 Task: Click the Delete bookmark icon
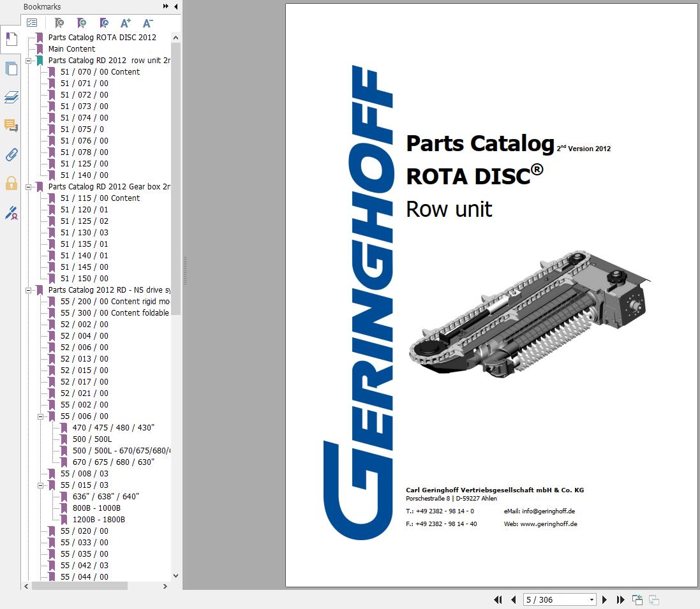[57, 22]
